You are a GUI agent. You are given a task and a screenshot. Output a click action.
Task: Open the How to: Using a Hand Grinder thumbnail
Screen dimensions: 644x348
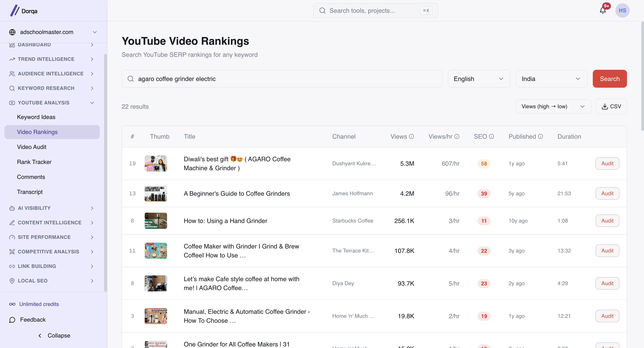(x=156, y=221)
